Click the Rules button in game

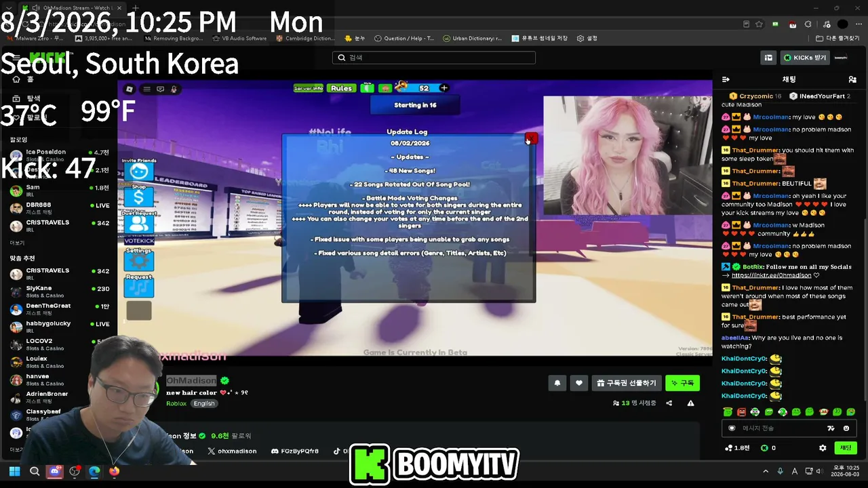click(x=341, y=88)
